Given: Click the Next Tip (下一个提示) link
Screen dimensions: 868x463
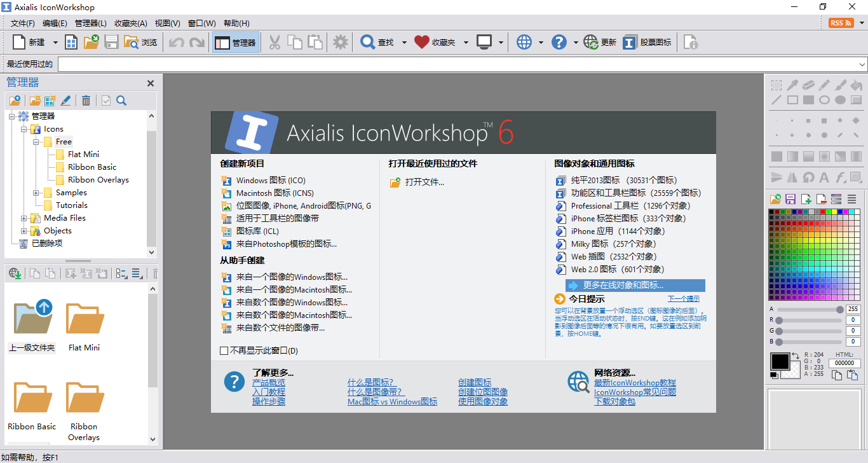Looking at the screenshot, I should tap(684, 299).
